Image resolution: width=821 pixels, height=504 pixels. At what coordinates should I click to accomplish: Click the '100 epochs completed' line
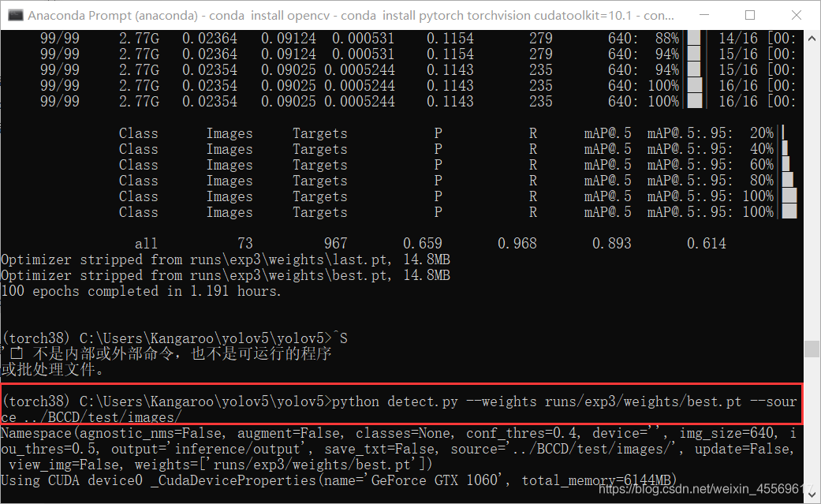(x=140, y=291)
